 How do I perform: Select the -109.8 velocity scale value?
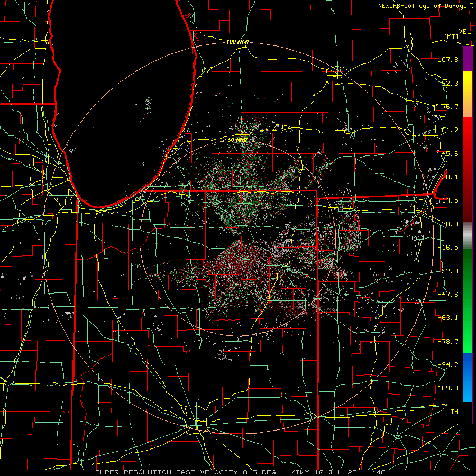tap(446, 388)
